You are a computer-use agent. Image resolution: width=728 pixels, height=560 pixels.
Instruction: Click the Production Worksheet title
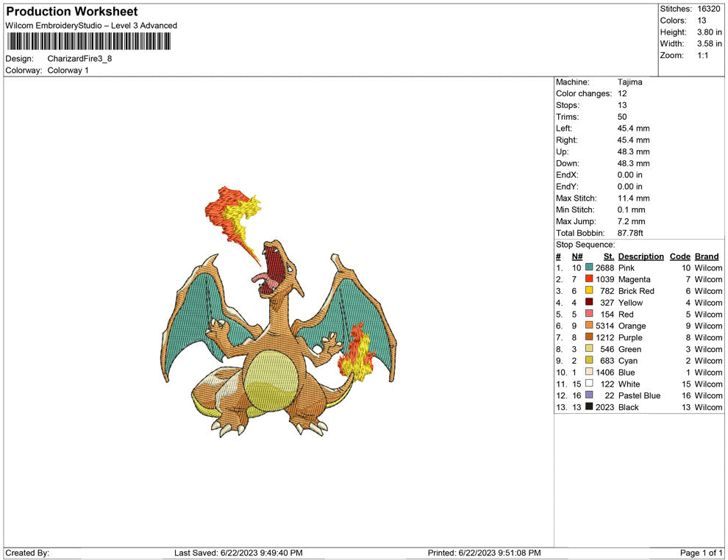[x=71, y=12]
